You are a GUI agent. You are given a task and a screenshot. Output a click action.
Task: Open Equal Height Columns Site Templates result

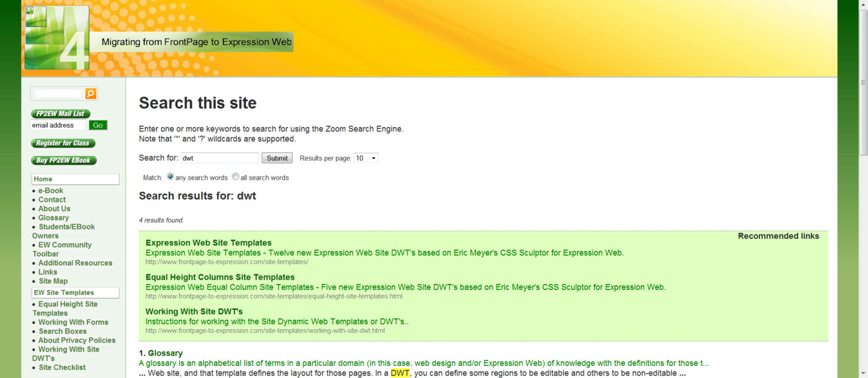220,277
